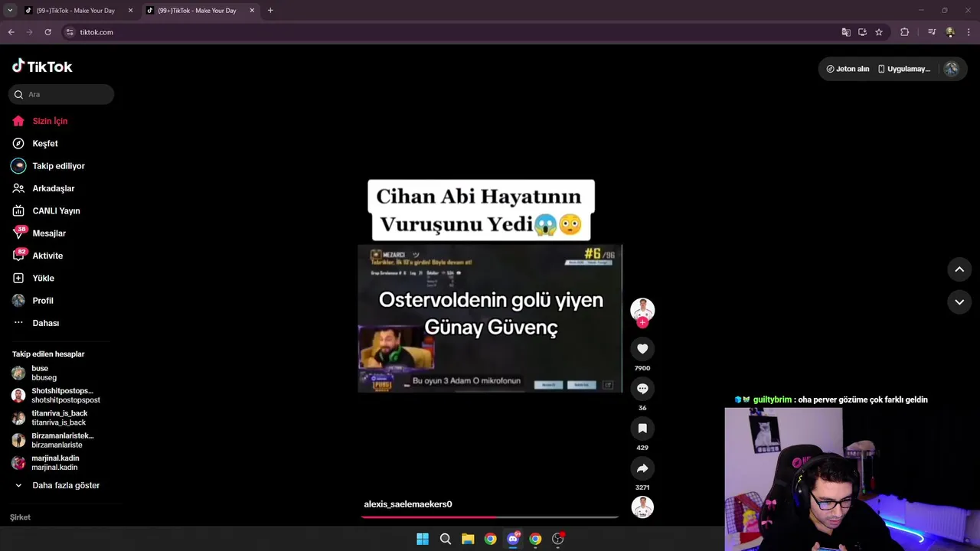This screenshot has width=980, height=551.
Task: Click Jeton alın button
Action: tap(848, 69)
